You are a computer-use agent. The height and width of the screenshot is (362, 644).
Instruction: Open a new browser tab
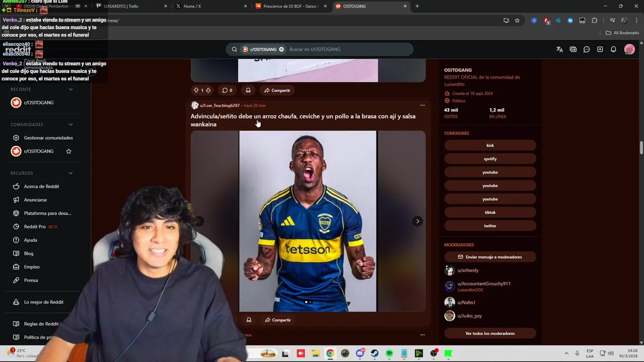click(x=417, y=6)
